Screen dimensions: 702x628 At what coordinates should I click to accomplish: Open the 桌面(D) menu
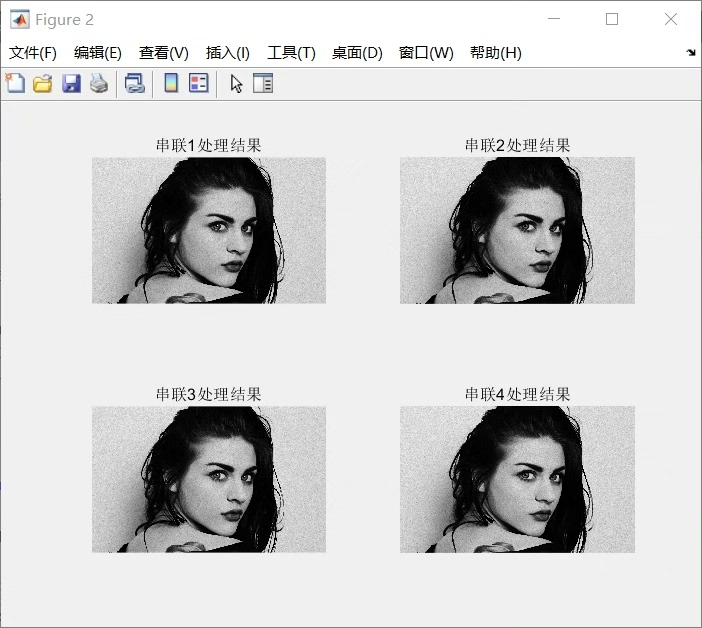(x=357, y=53)
